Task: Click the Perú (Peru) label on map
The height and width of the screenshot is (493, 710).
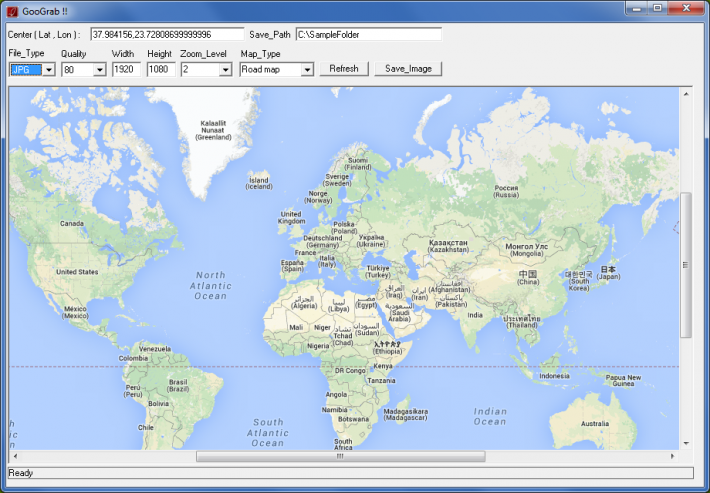Action: pos(133,391)
